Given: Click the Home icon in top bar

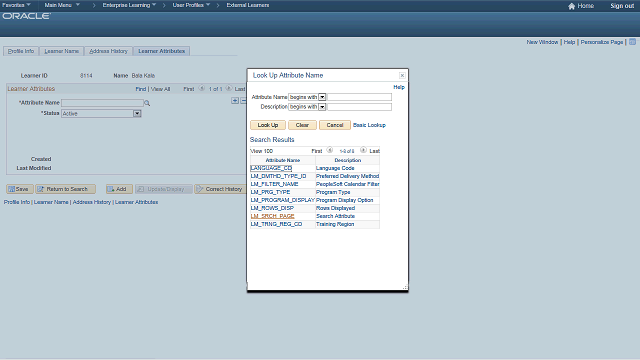Looking at the screenshot, I should point(571,6).
